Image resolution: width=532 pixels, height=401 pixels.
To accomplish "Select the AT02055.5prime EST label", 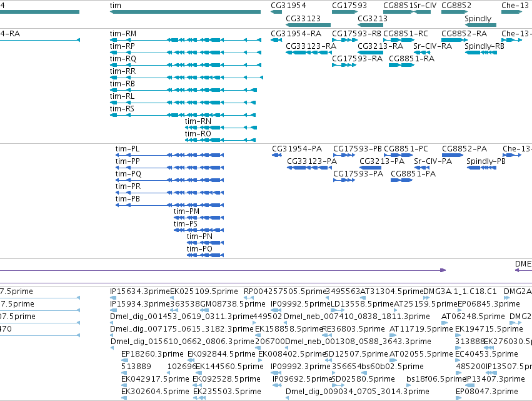I will (x=421, y=354).
